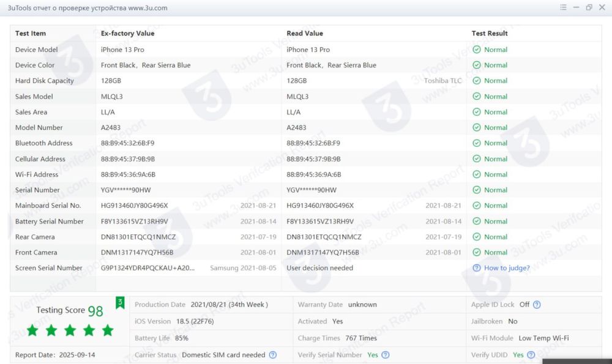
Task: Select the ex-factory Bluetooth address 88:B9:45:32:6B:F9
Action: (128, 143)
